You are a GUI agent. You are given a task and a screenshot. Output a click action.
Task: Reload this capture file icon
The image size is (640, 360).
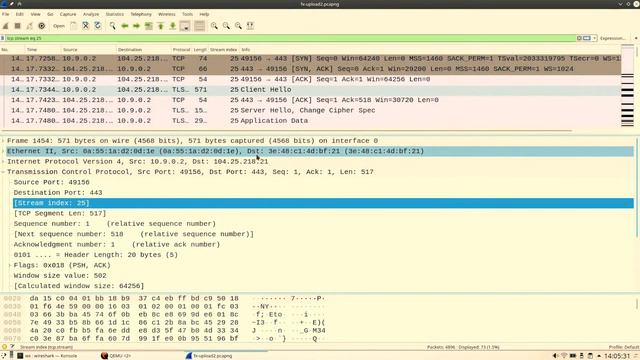(x=98, y=26)
